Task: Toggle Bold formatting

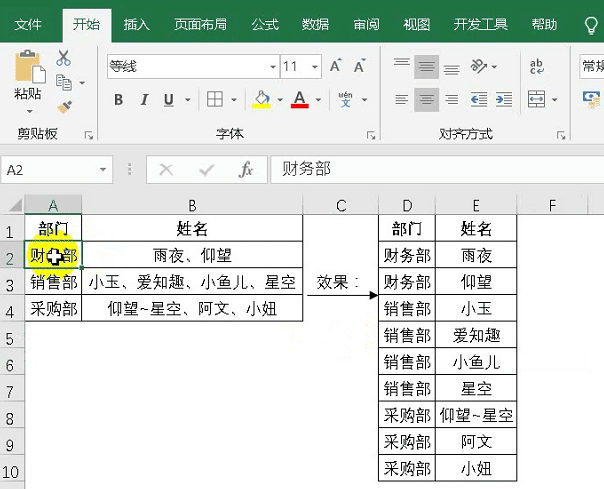Action: (x=118, y=100)
